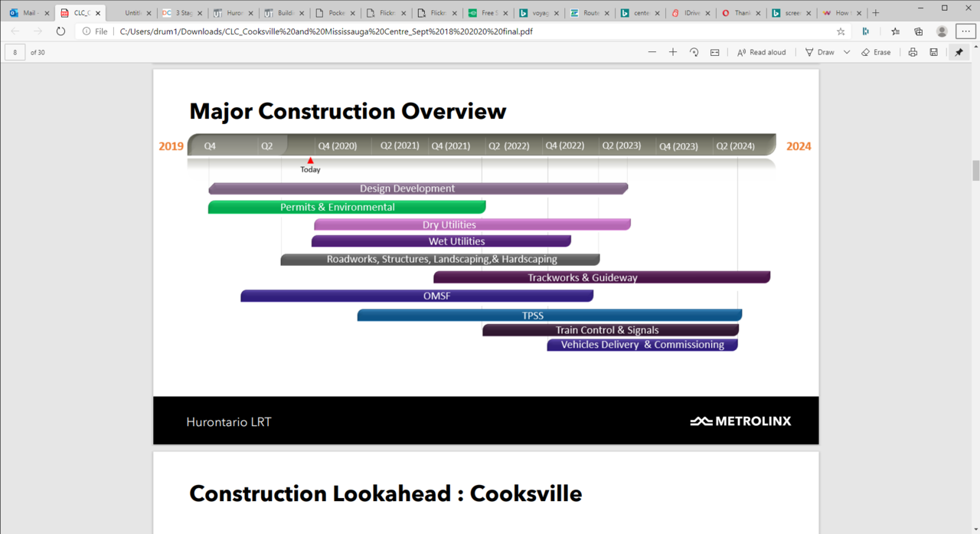980x534 pixels.
Task: Click the Trackworks & Guideway bar
Action: click(x=602, y=277)
